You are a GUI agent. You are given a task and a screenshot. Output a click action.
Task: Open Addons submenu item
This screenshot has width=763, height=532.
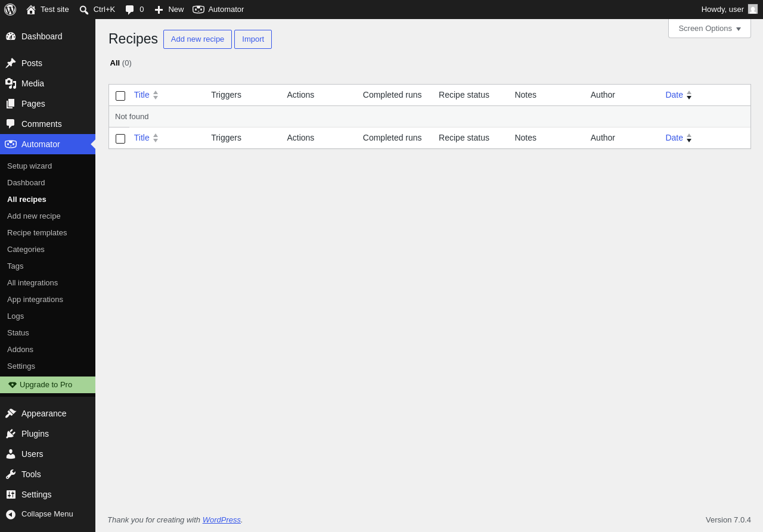tap(48, 350)
